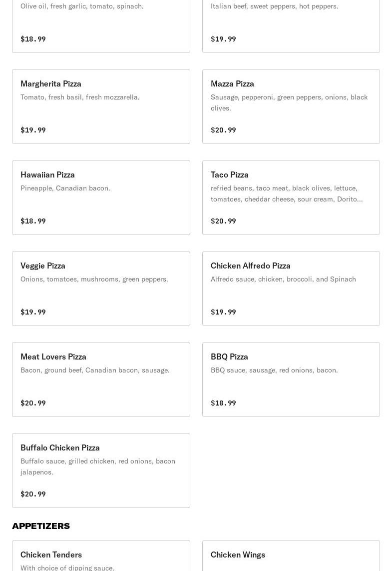Screen dimensions: 392x571
Task: Open the Italian beef and peppers pizza card
Action: (291, 25)
